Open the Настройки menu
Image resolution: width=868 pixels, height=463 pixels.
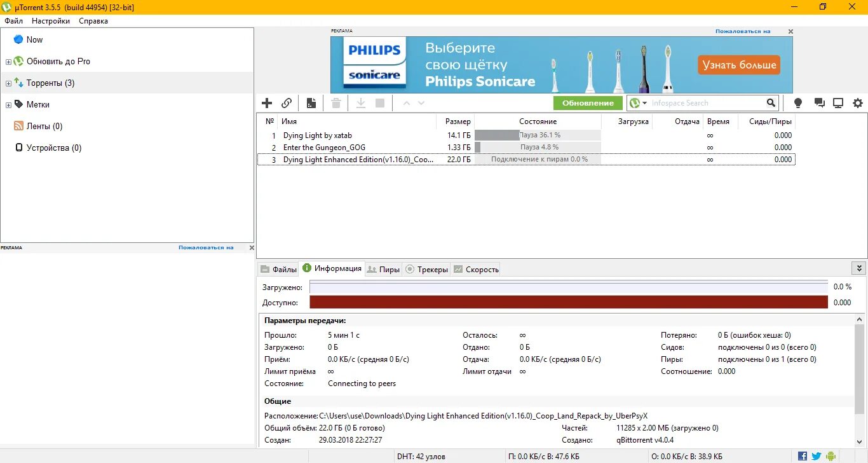(51, 21)
